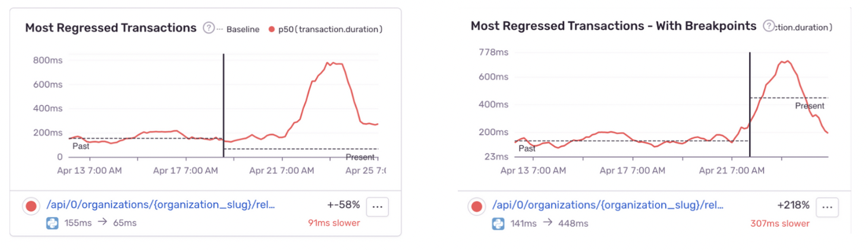Click the help icon beside left chart title
Viewport: 868px width, 250px height.
click(x=209, y=28)
